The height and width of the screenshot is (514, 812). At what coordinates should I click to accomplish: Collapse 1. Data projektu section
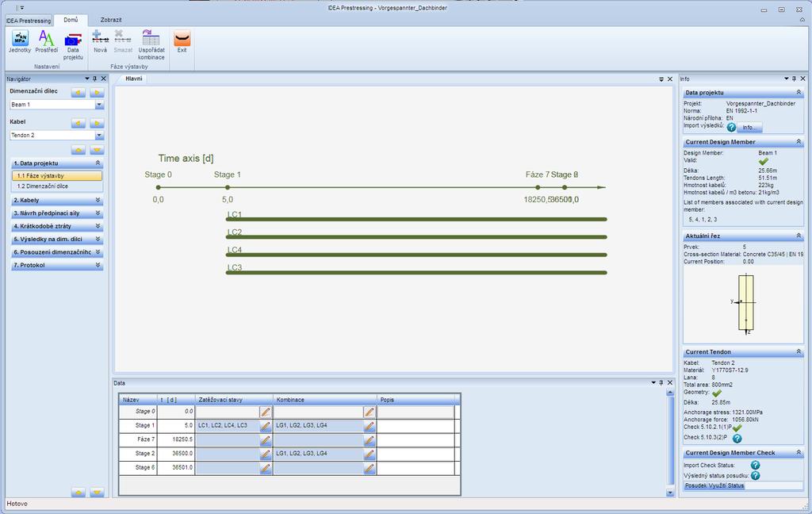click(x=98, y=163)
